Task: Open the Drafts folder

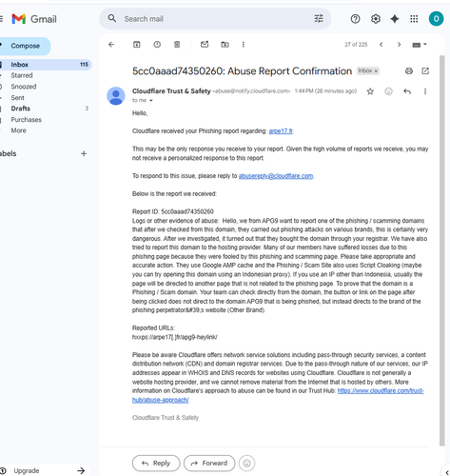Action: [x=21, y=109]
